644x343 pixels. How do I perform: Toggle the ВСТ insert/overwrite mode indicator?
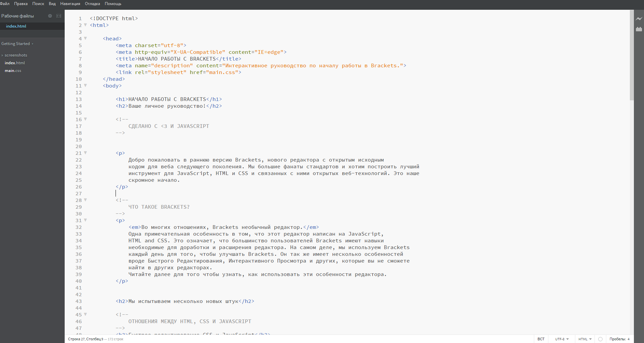[x=541, y=339]
